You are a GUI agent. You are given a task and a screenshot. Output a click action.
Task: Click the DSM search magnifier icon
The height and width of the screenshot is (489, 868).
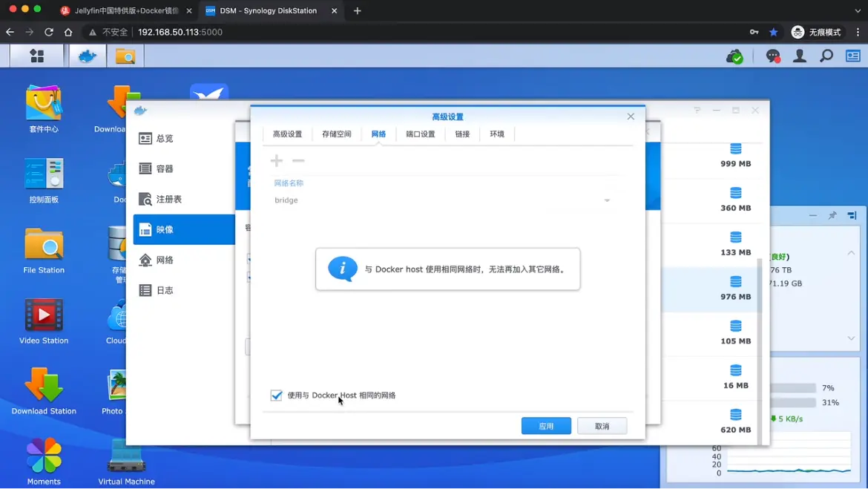[826, 56]
